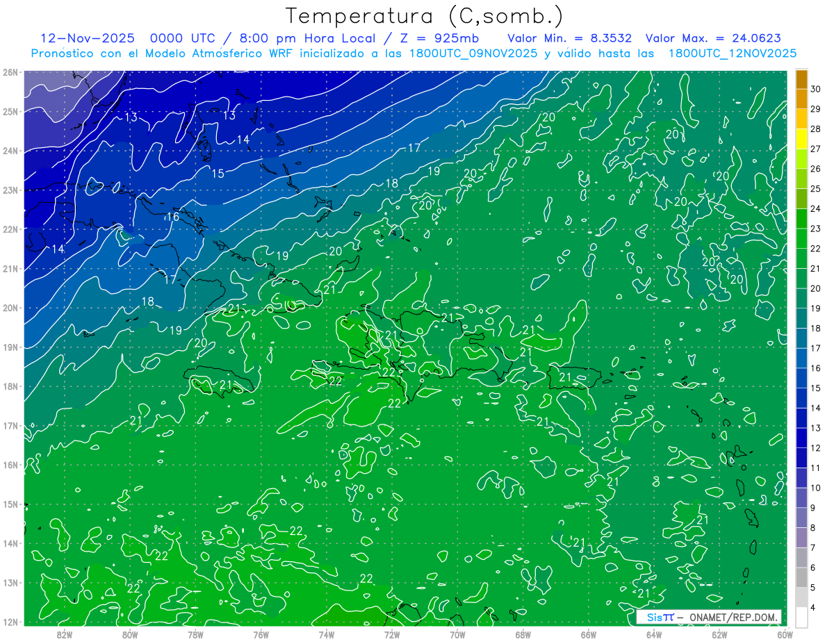834x644 pixels.
Task: Pick the yellow swatch between 27 and 28
Action: click(x=801, y=139)
